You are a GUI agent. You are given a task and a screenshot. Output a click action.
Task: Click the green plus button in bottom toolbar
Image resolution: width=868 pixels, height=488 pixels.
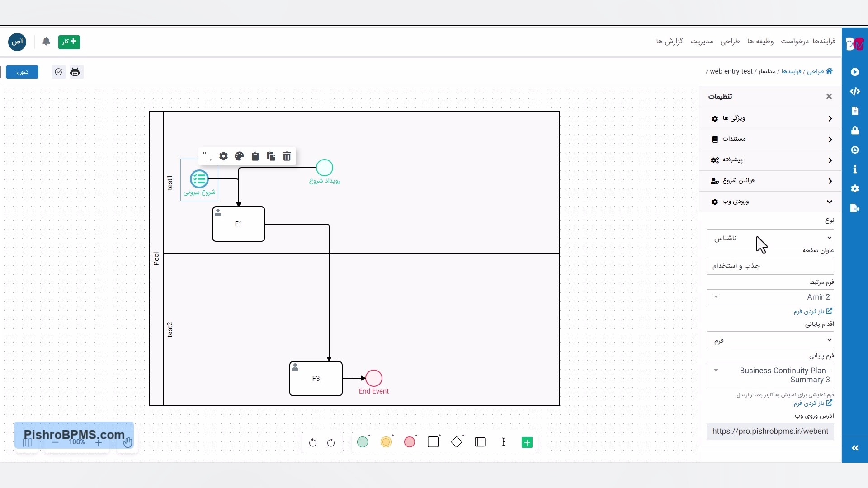527,442
